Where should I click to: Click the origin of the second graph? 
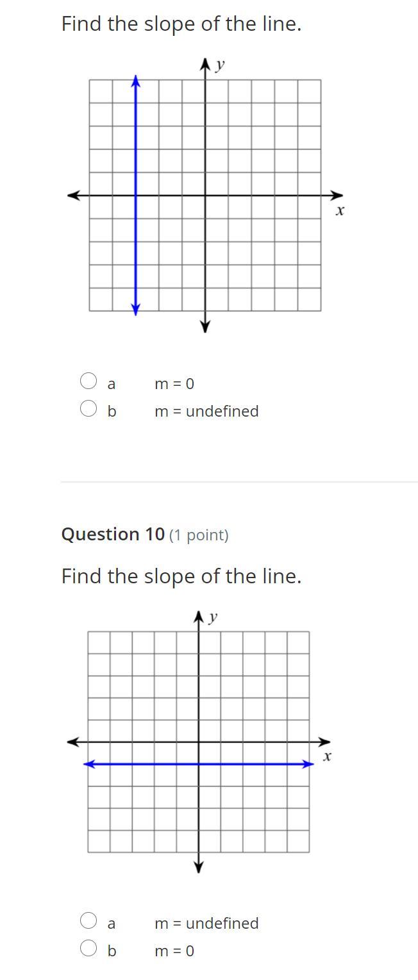tap(199, 742)
